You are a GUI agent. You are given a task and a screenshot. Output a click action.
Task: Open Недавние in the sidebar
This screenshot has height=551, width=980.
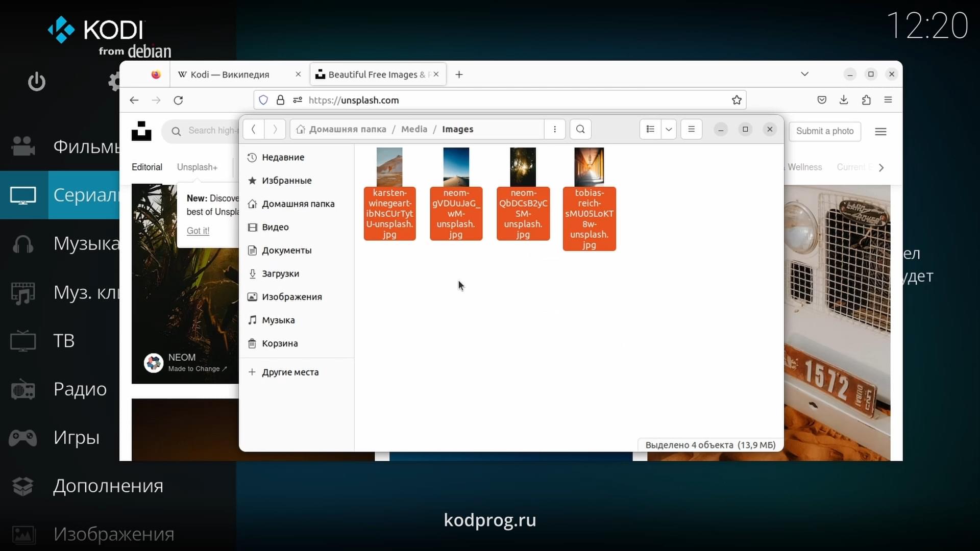297,157
